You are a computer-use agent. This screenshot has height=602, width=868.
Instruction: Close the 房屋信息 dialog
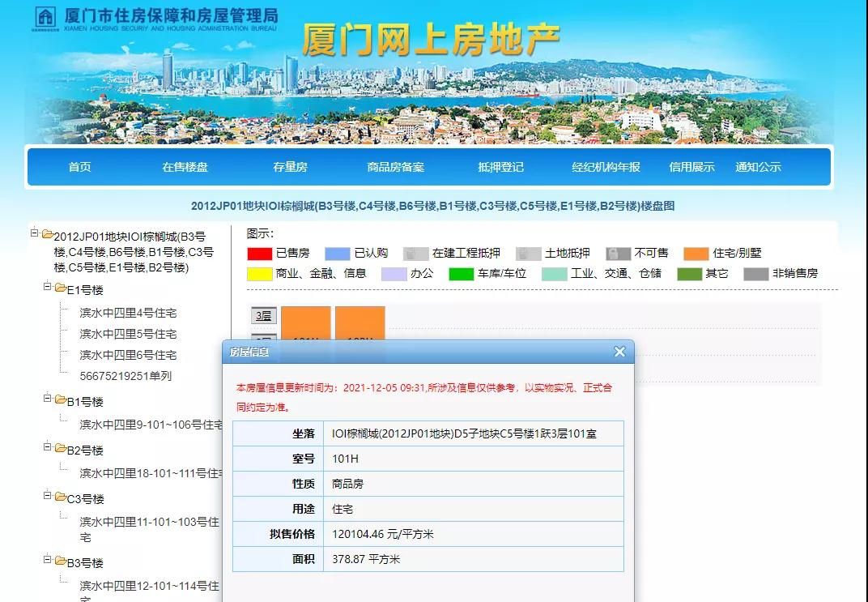point(619,352)
